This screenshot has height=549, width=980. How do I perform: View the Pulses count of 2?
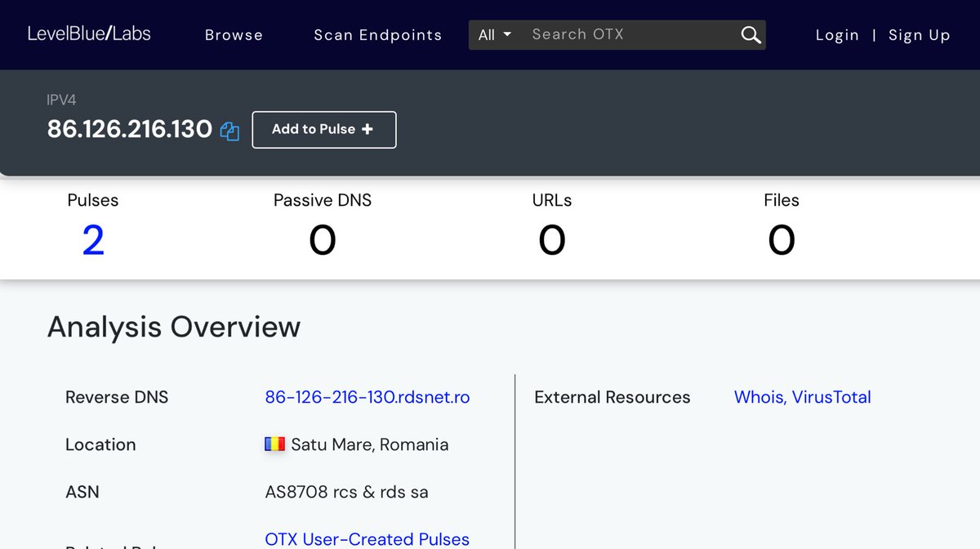[93, 240]
